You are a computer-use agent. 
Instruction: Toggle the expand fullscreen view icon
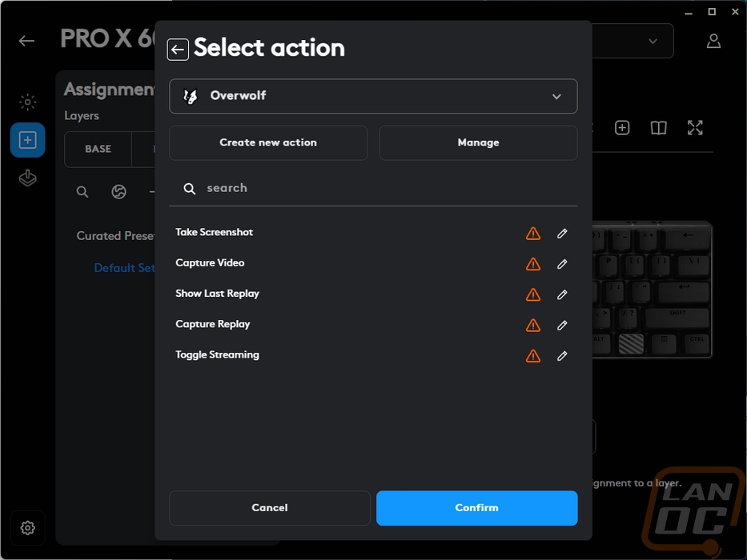point(695,128)
